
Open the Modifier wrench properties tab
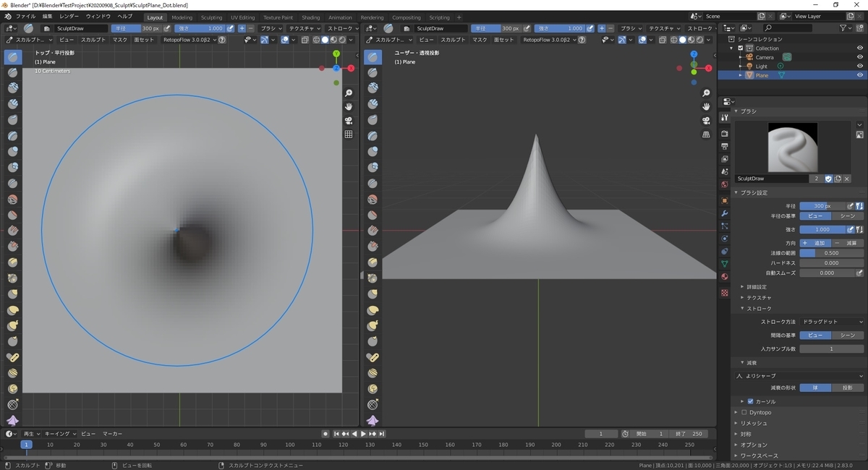pos(724,213)
